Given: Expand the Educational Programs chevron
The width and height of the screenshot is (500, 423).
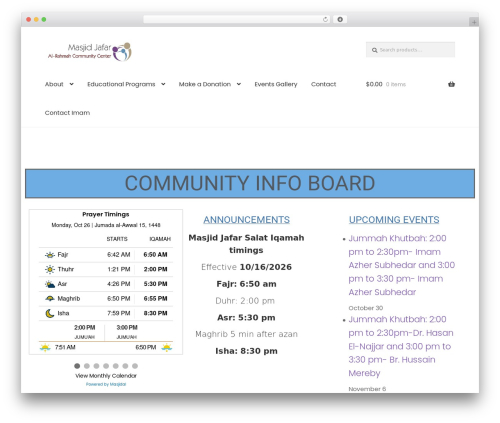Looking at the screenshot, I should [x=163, y=84].
